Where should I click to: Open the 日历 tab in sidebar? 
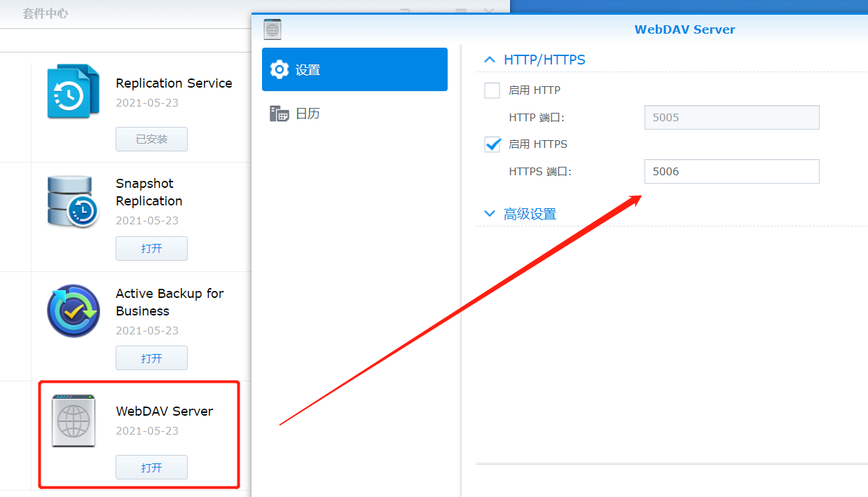pos(354,114)
